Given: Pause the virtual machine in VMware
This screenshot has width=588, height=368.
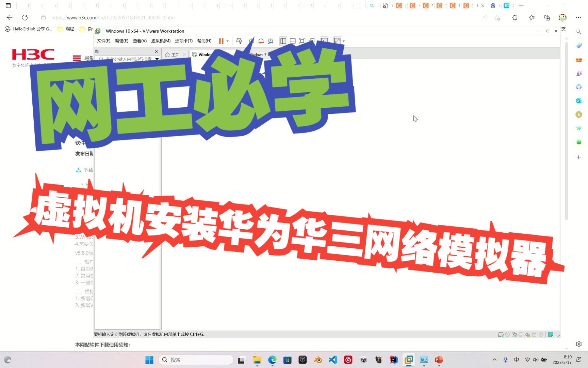Looking at the screenshot, I should (x=221, y=41).
